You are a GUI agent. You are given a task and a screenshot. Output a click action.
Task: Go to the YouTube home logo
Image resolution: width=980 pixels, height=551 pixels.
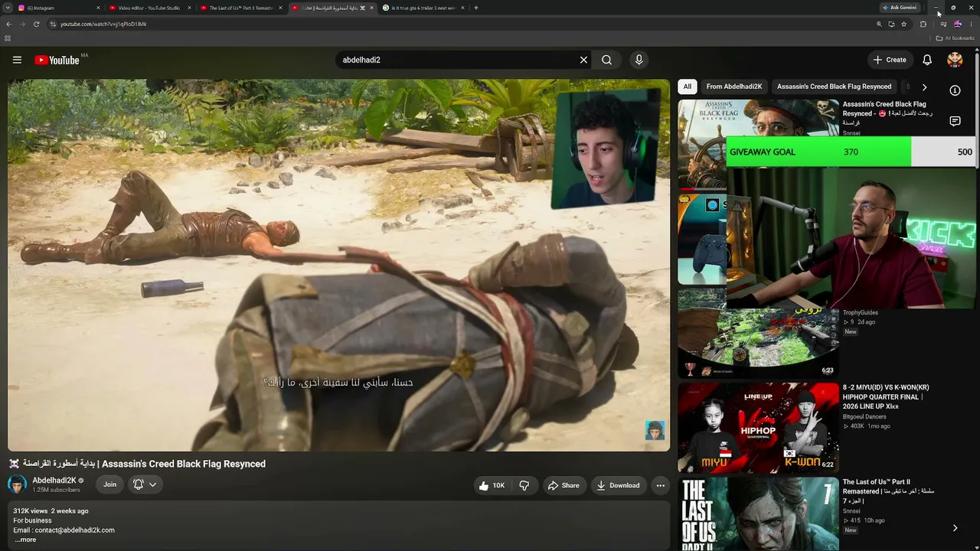(57, 60)
